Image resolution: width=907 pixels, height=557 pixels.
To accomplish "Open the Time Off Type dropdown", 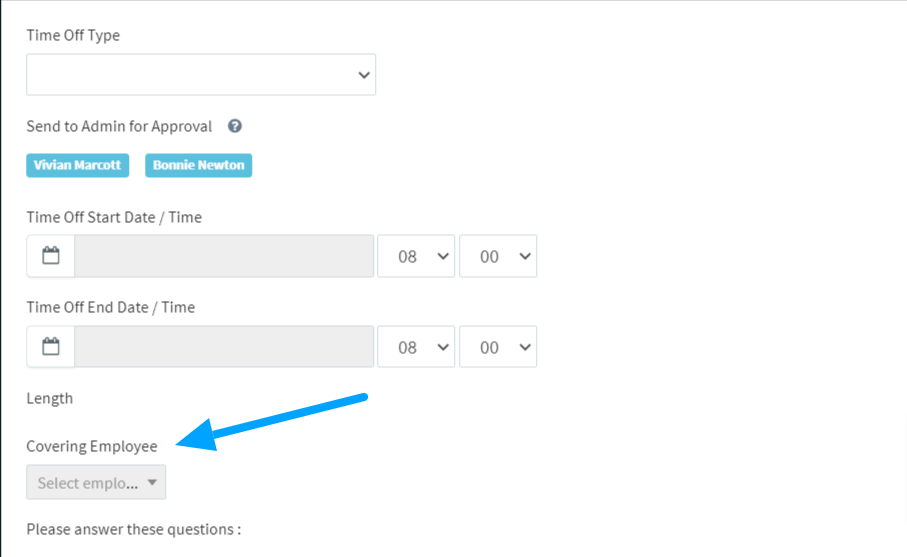I will point(201,75).
